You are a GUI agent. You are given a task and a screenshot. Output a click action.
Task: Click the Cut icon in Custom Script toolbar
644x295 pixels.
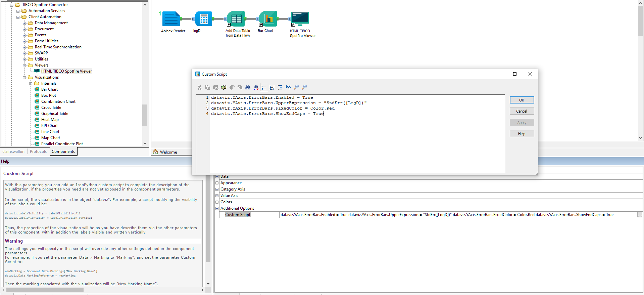tap(199, 87)
